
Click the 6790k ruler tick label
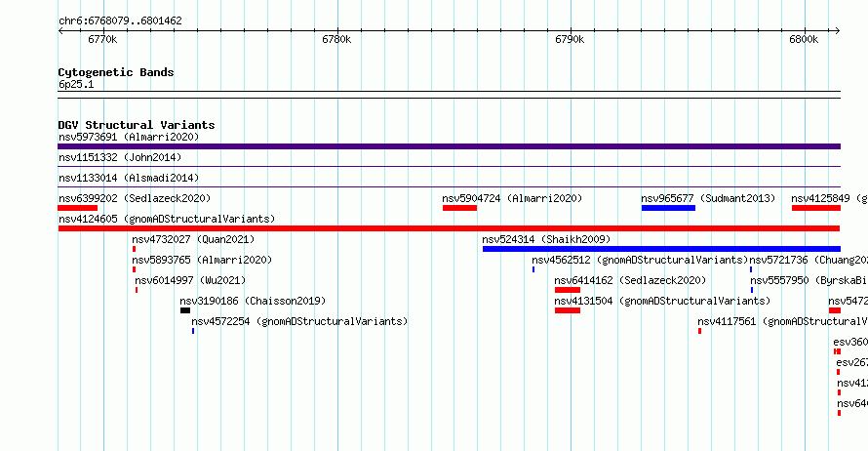pos(570,39)
